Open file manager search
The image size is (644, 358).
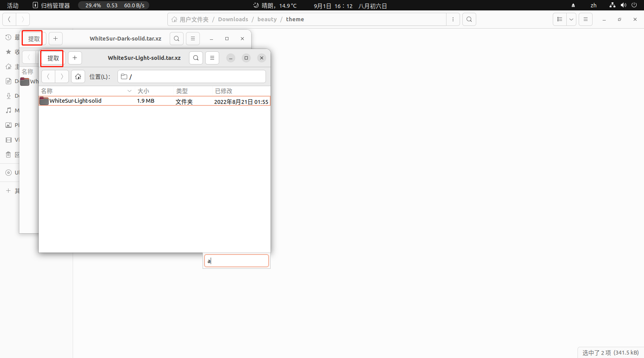click(x=469, y=19)
